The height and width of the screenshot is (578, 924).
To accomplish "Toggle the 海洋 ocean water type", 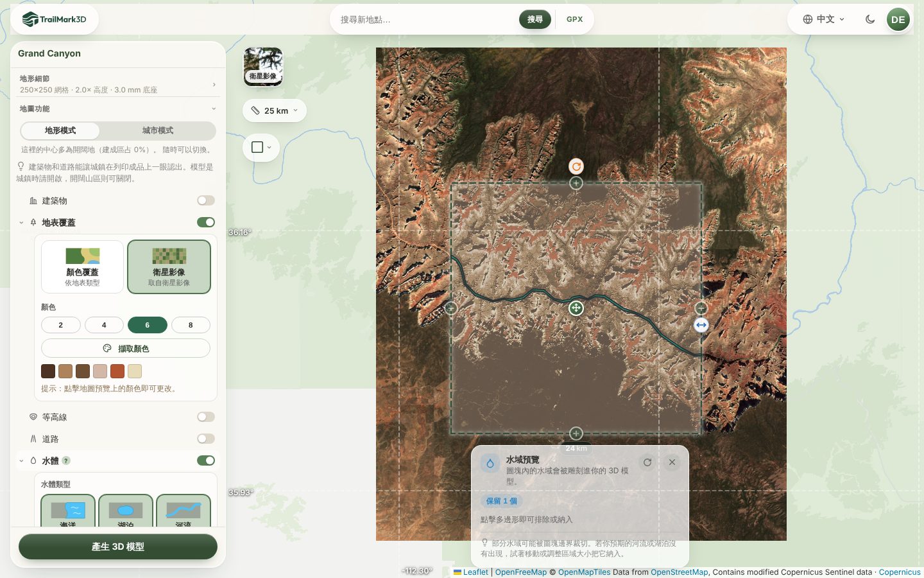I will 68,511.
